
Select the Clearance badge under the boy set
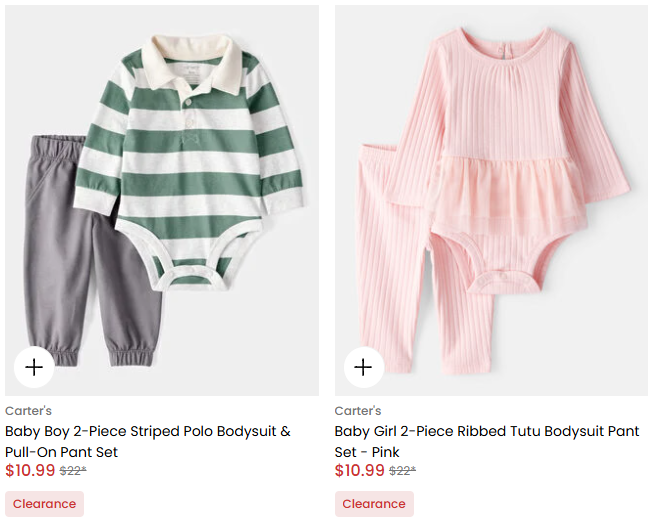point(44,504)
